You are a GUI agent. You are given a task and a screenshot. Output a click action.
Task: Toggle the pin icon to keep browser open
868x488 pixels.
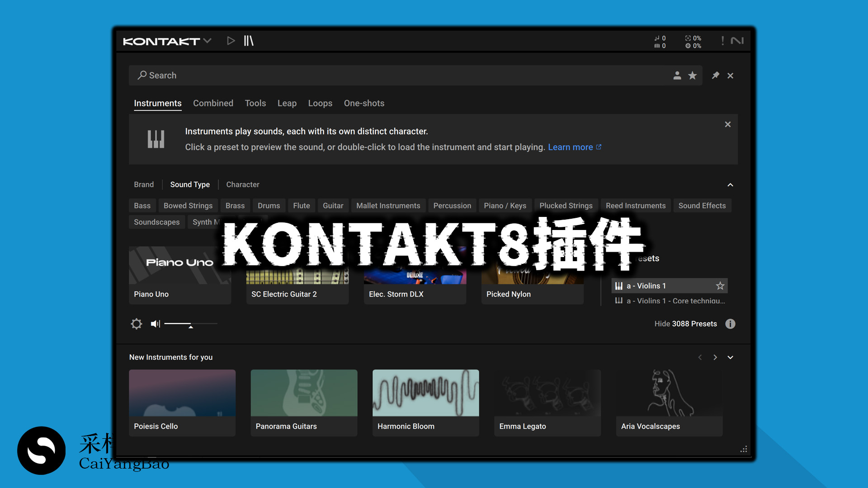pyautogui.click(x=716, y=75)
